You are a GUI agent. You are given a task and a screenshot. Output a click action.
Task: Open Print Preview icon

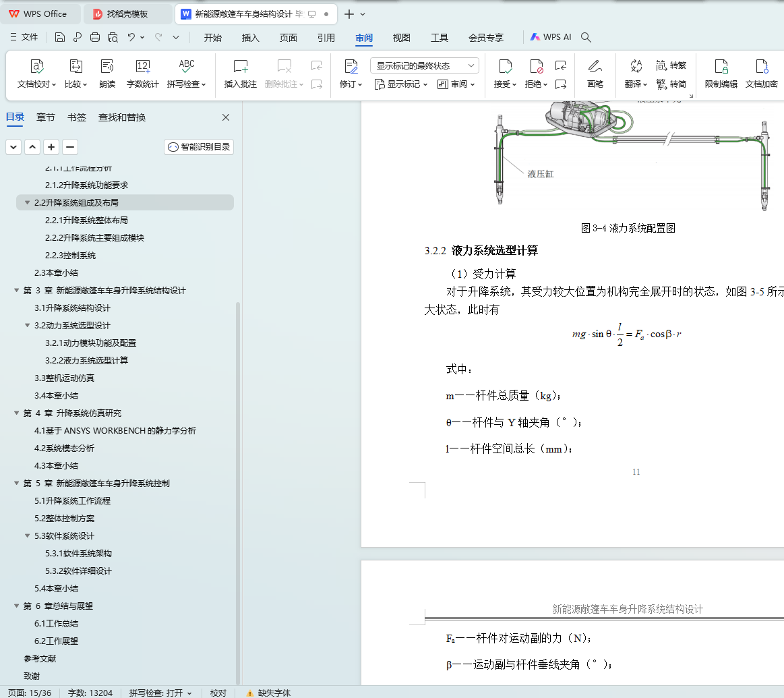[x=113, y=37]
